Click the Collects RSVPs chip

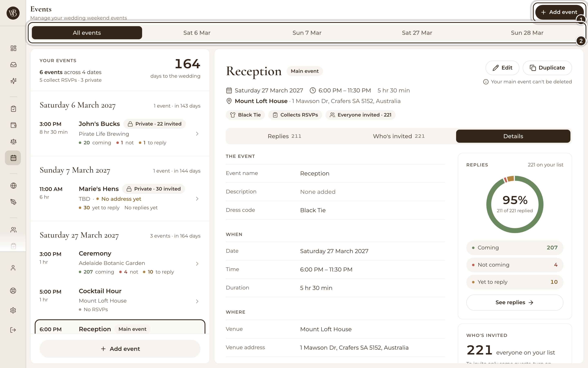coord(295,115)
